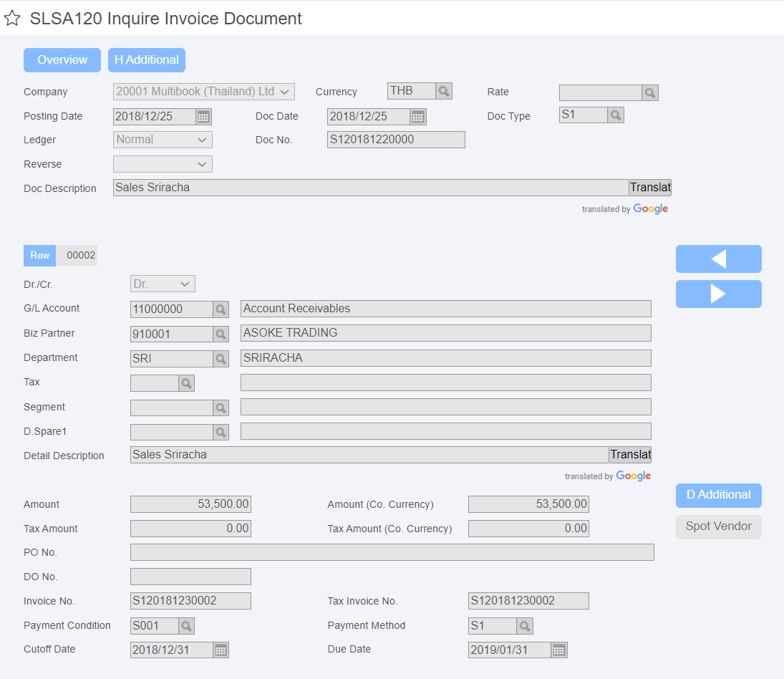This screenshot has height=679, width=784.
Task: Click the D.Spare1 code field
Action: (x=172, y=432)
